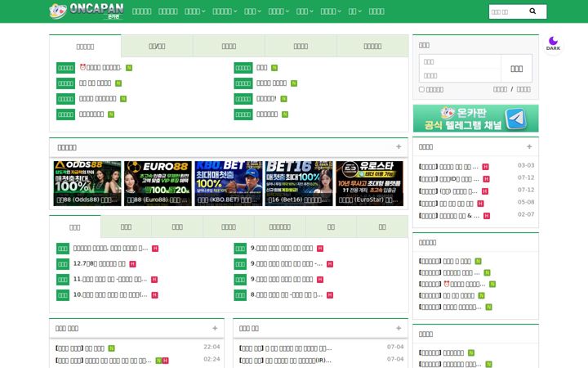Open the post starting with "12.7"
The width and height of the screenshot is (588, 368).
tap(100, 263)
